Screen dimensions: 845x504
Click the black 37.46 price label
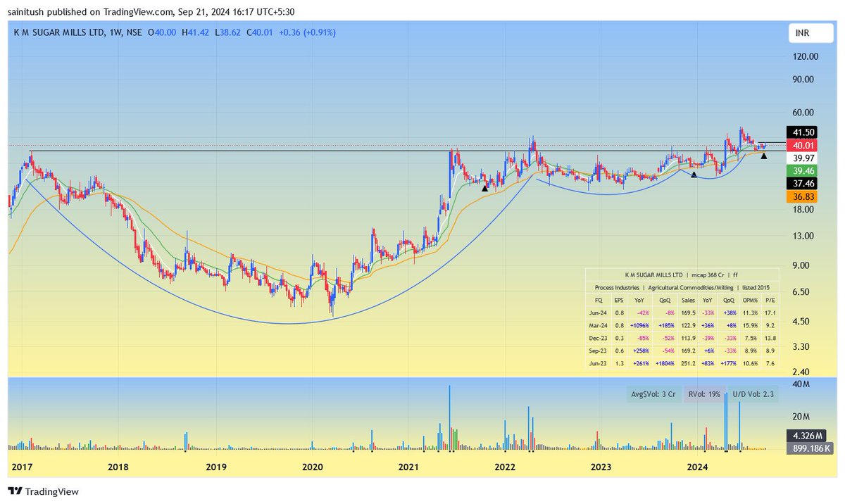803,184
